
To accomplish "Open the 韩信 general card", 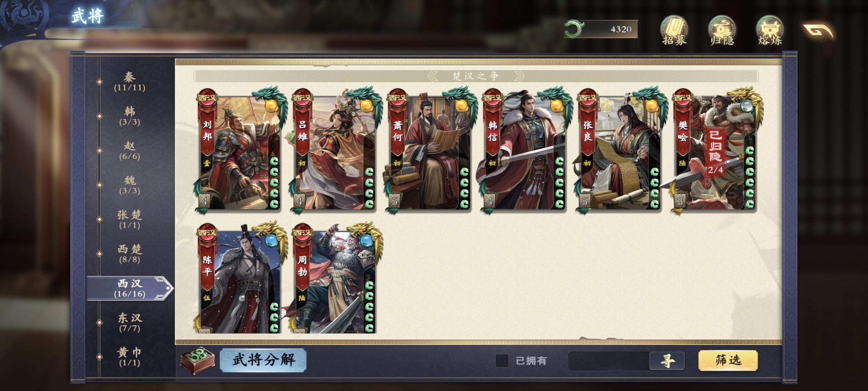I will 525,150.
